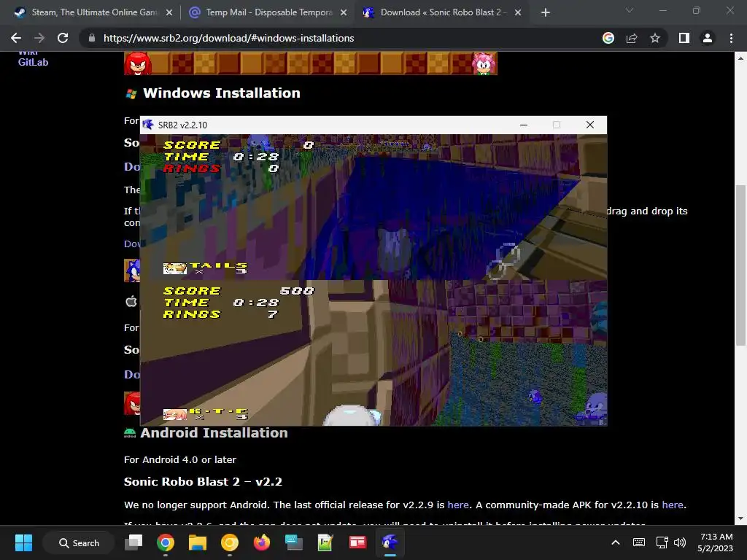Image resolution: width=747 pixels, height=560 pixels.
Task: Open Chrome side panel
Action: coord(684,38)
